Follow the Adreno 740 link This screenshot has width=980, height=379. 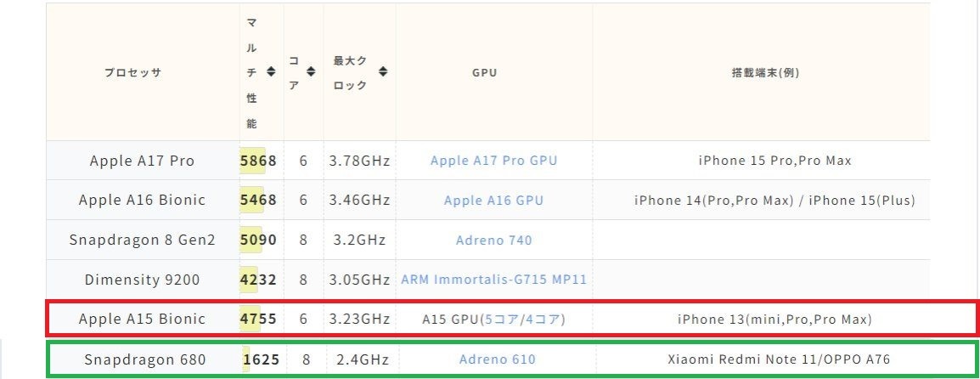click(x=493, y=240)
